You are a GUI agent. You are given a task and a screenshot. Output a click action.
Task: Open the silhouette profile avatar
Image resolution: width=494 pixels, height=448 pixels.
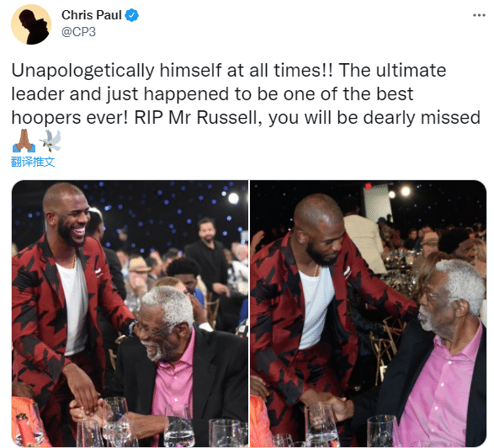[x=31, y=24]
